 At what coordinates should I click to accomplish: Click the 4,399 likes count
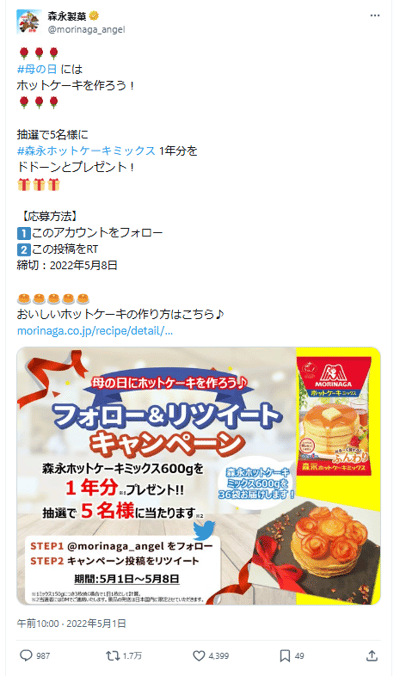point(219,656)
